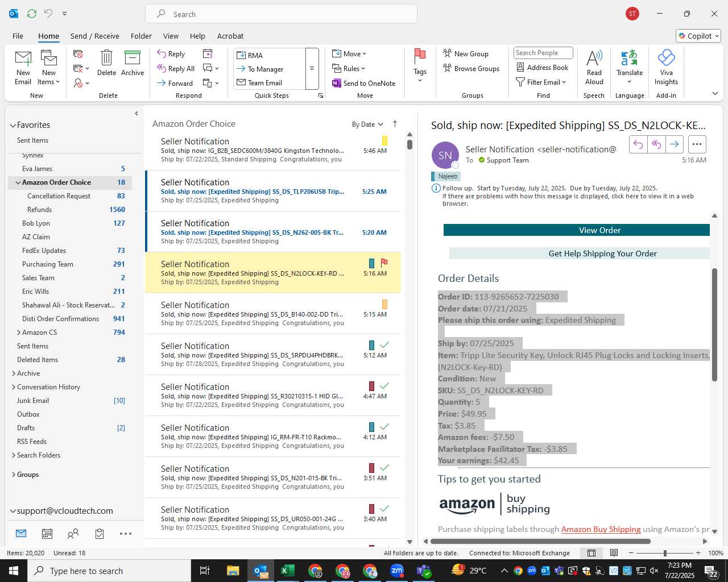This screenshot has width=728, height=582.
Task: Click the Reply button in ribbon
Action: click(x=171, y=54)
